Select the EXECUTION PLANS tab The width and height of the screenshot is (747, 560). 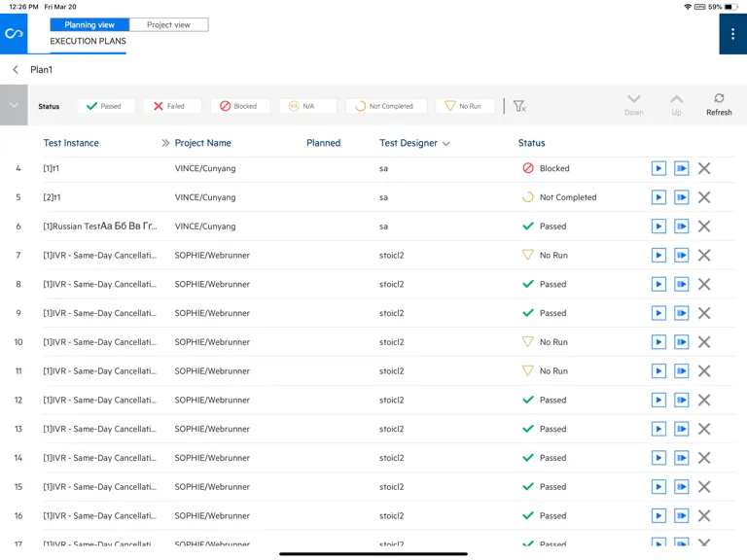point(89,42)
